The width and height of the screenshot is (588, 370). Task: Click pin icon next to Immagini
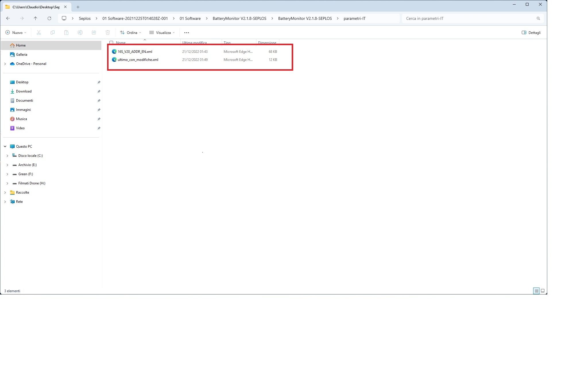coord(99,110)
